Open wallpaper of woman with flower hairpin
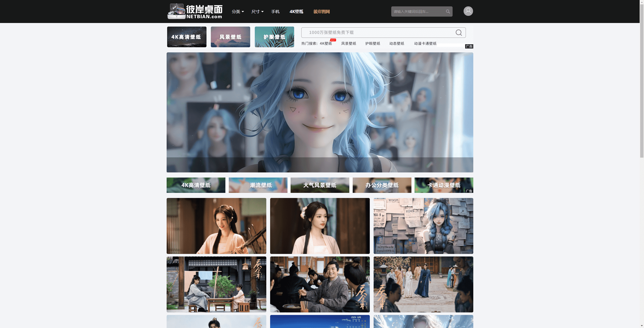Screen dimensions: 644x328 point(320,226)
